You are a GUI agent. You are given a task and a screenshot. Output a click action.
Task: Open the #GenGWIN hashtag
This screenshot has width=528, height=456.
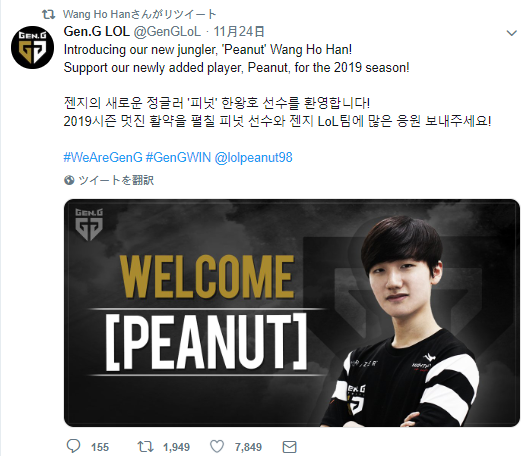coord(178,157)
